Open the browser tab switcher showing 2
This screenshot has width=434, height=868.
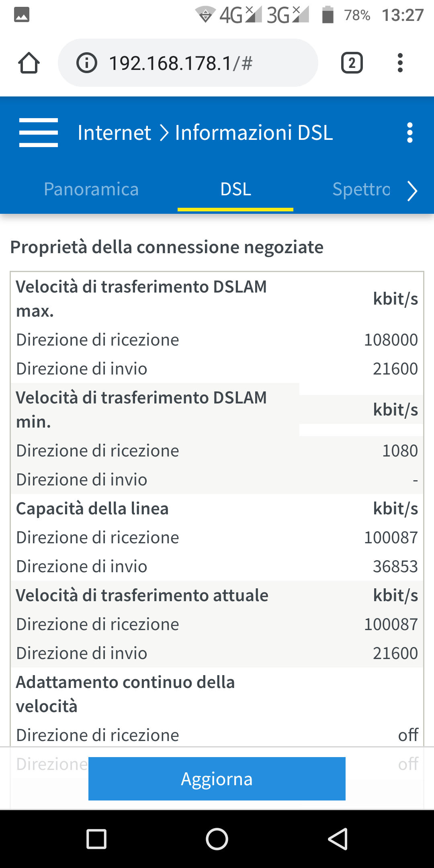(x=352, y=63)
